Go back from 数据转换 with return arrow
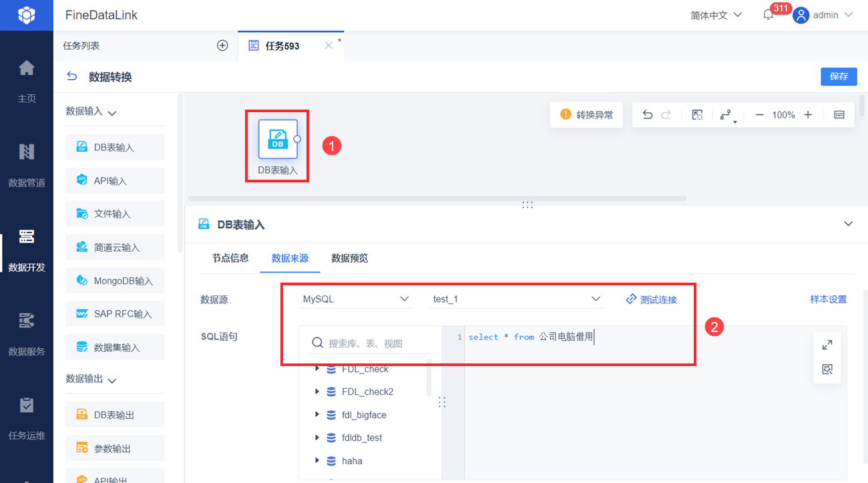 coord(72,77)
